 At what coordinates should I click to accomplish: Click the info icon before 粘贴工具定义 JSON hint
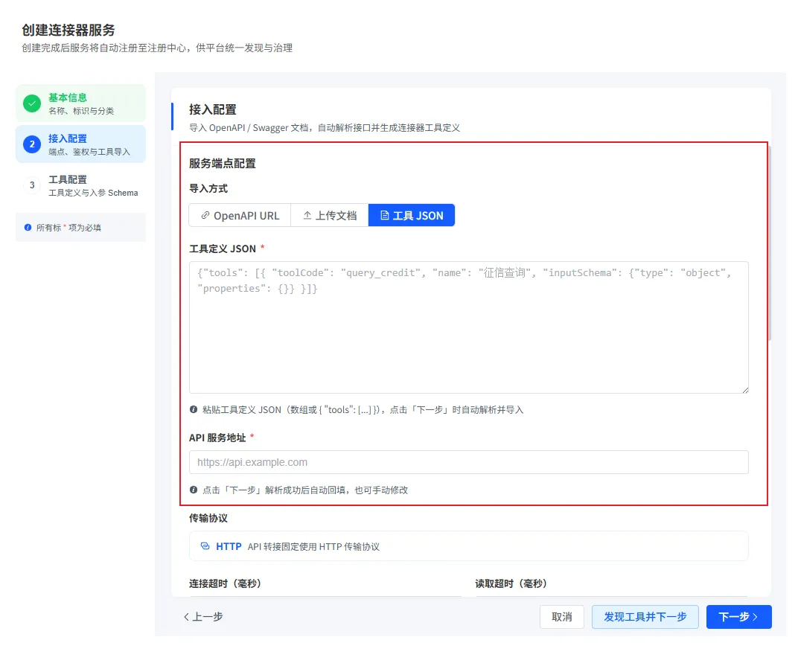click(x=194, y=409)
